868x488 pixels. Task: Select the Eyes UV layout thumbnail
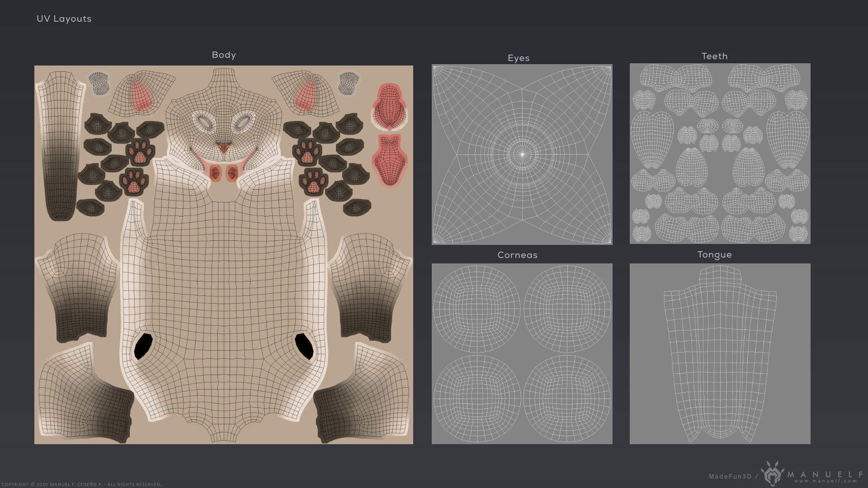pyautogui.click(x=522, y=154)
